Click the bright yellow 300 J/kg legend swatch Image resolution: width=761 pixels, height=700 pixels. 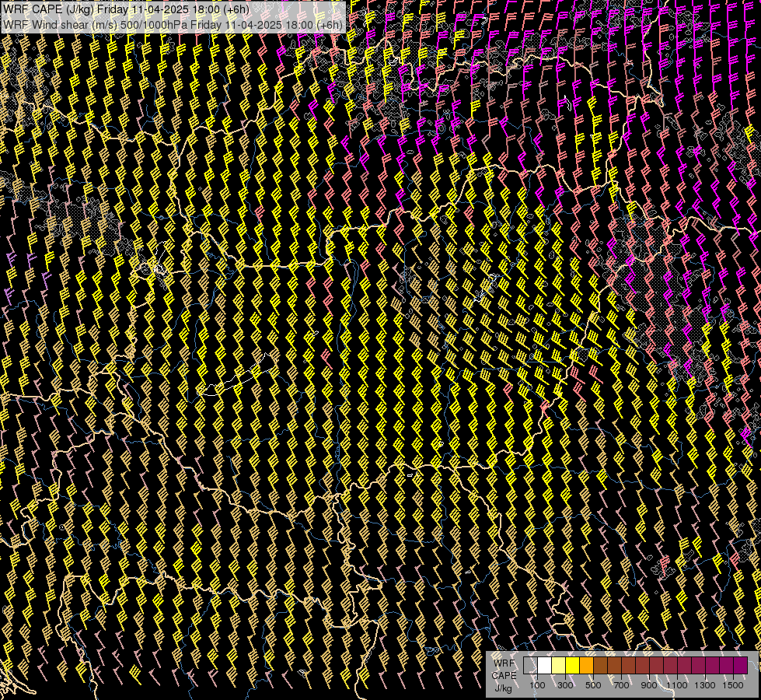[573, 665]
